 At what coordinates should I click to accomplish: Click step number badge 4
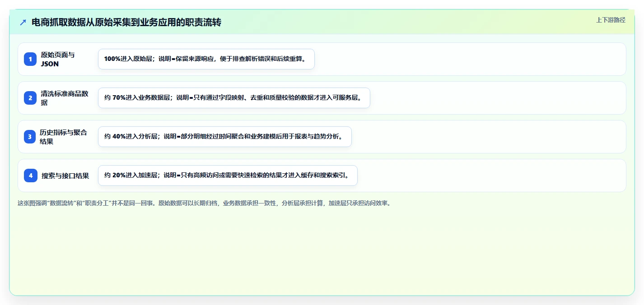point(30,176)
